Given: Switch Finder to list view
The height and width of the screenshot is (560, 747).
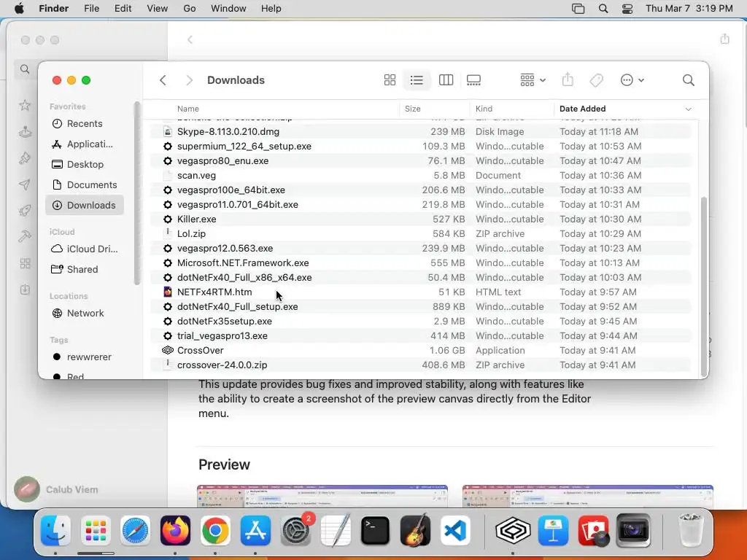Looking at the screenshot, I should tap(417, 80).
